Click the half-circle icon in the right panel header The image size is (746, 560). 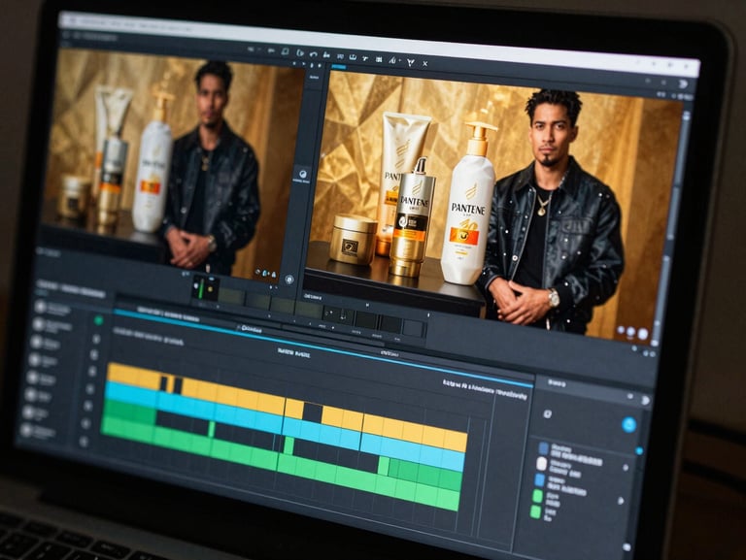pyautogui.click(x=645, y=400)
